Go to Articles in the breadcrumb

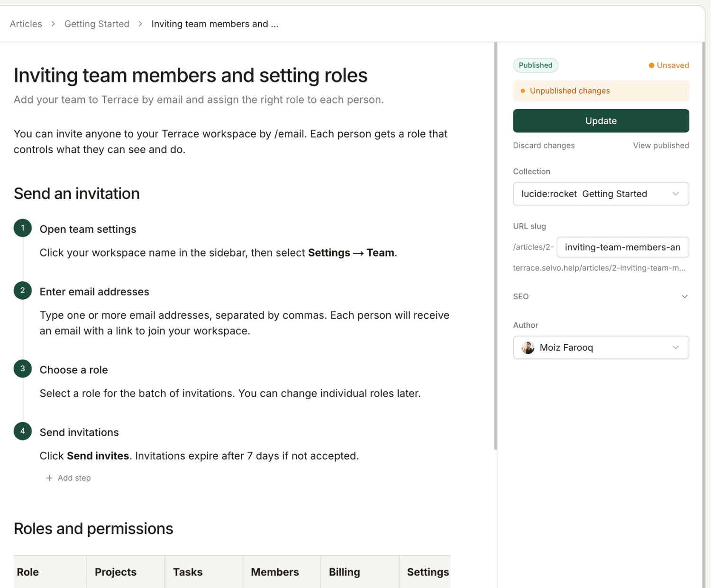click(x=26, y=24)
